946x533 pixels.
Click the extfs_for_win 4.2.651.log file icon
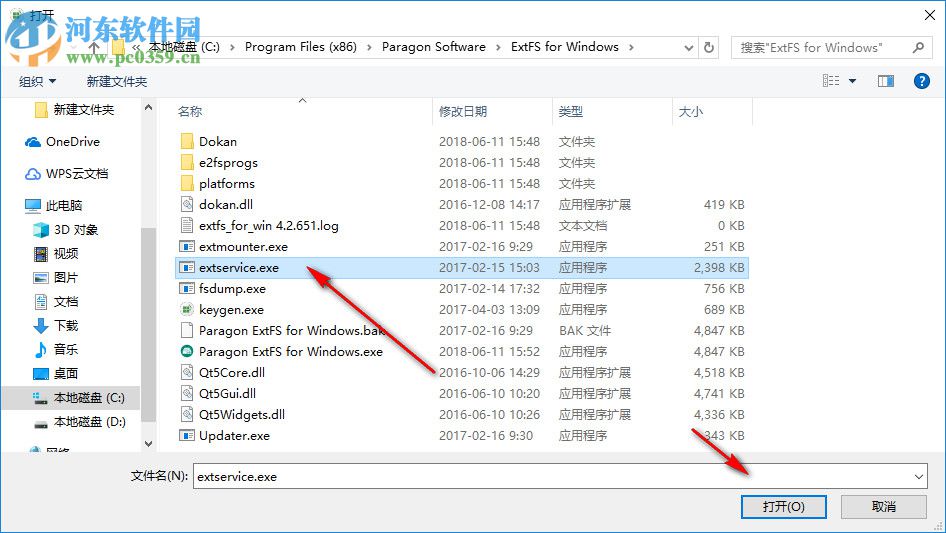(x=187, y=225)
